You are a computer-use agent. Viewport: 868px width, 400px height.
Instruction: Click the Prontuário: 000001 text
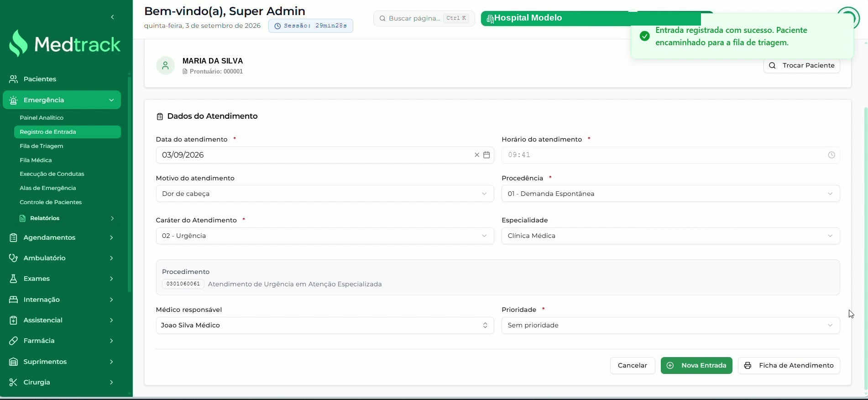pyautogui.click(x=216, y=72)
